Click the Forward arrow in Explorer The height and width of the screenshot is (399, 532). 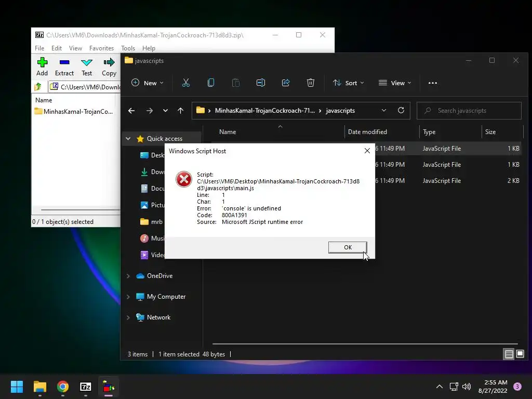(x=149, y=111)
